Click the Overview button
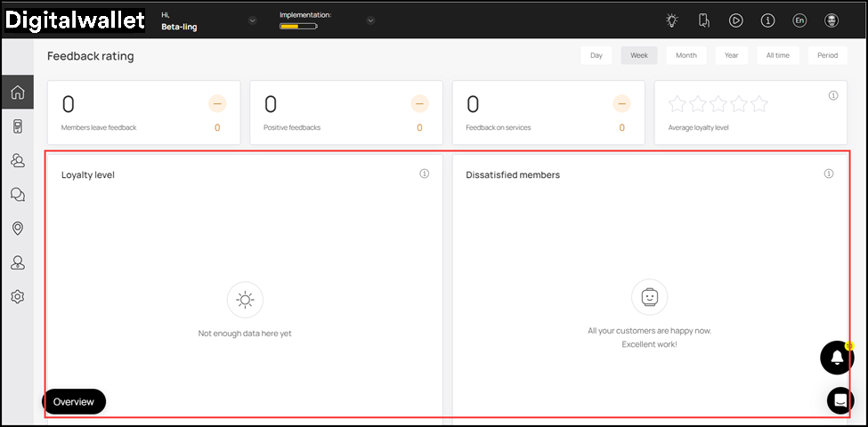 74,402
